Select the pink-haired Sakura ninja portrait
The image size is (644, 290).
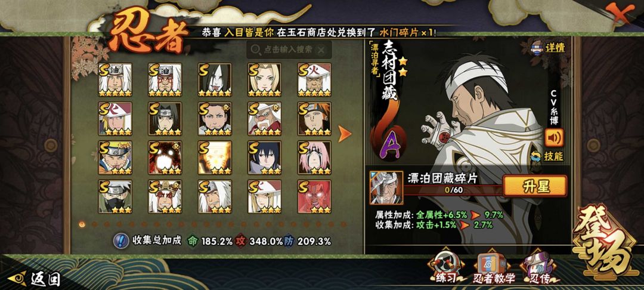(x=314, y=158)
